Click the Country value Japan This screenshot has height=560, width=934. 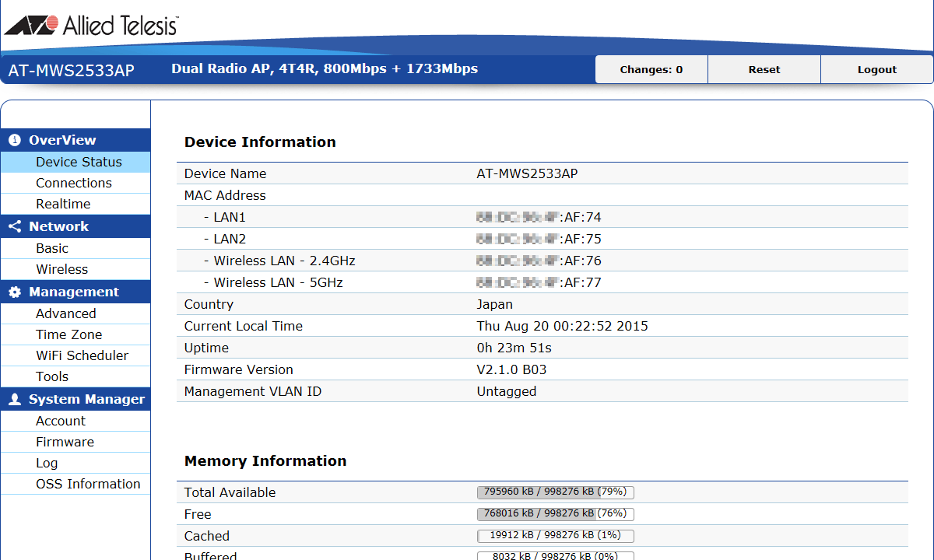(494, 304)
